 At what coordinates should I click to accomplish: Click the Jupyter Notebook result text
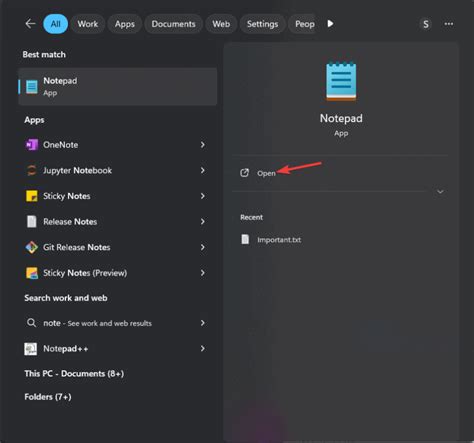point(77,170)
